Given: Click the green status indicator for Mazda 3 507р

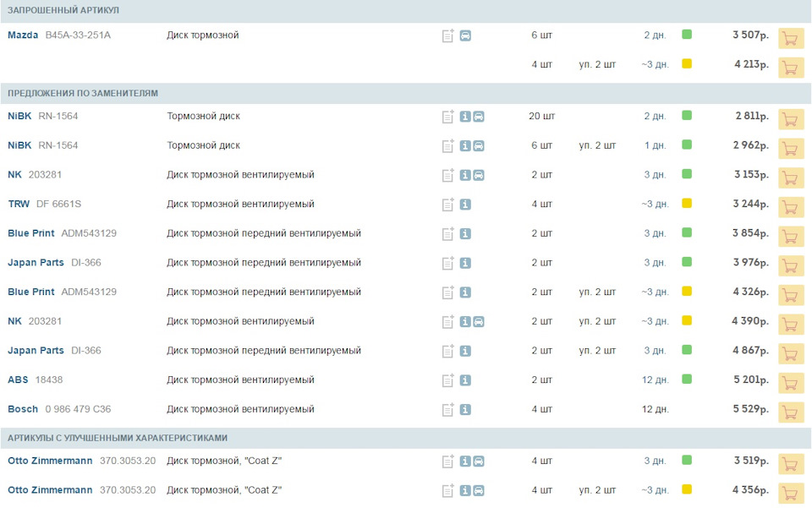Looking at the screenshot, I should pyautogui.click(x=687, y=35).
